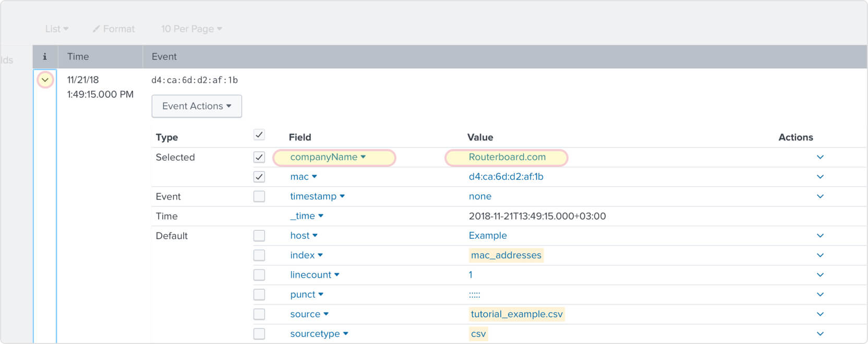Open actions chevron for the sourcetype row
Screen dimensions: 868x344
820,334
